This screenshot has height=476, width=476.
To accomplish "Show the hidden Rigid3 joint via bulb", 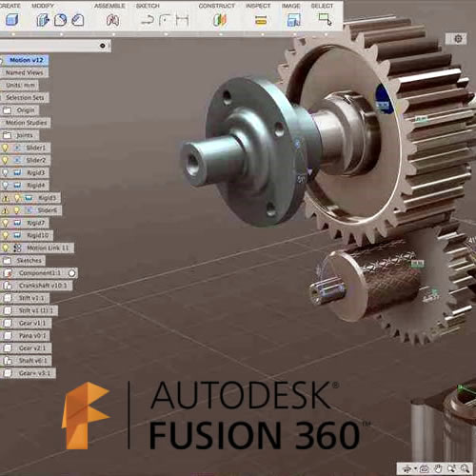I will coord(6,173).
